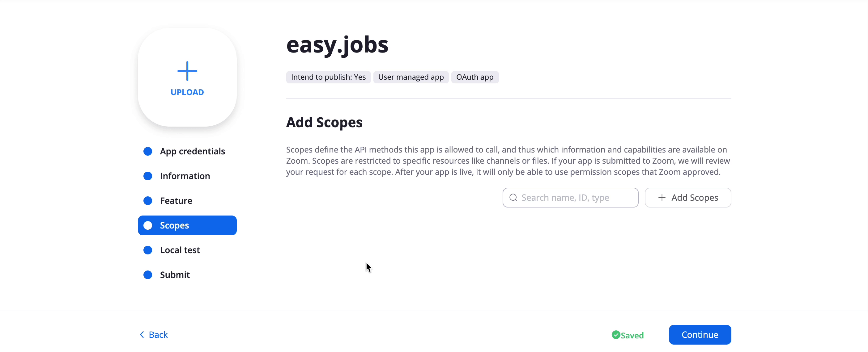The height and width of the screenshot is (352, 868).
Task: Click the plus icon in Add Scopes
Action: (x=662, y=198)
